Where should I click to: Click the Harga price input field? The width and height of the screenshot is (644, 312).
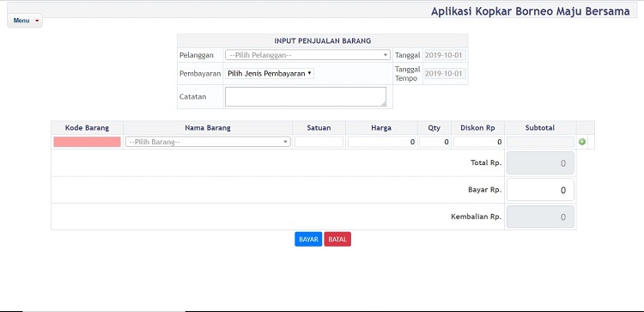point(381,142)
